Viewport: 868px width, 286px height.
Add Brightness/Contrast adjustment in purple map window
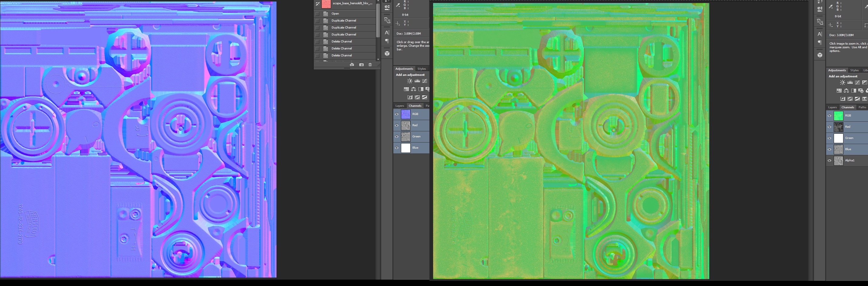pyautogui.click(x=409, y=81)
